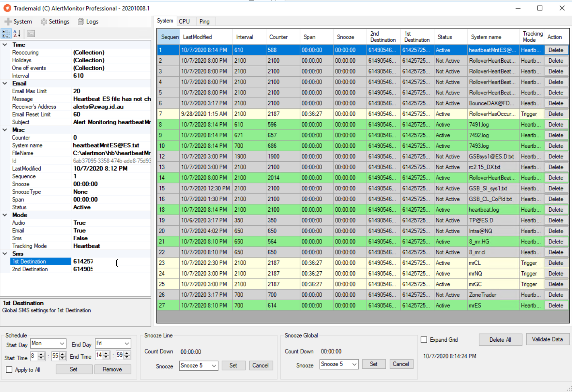Click the Delete All button

(x=500, y=340)
